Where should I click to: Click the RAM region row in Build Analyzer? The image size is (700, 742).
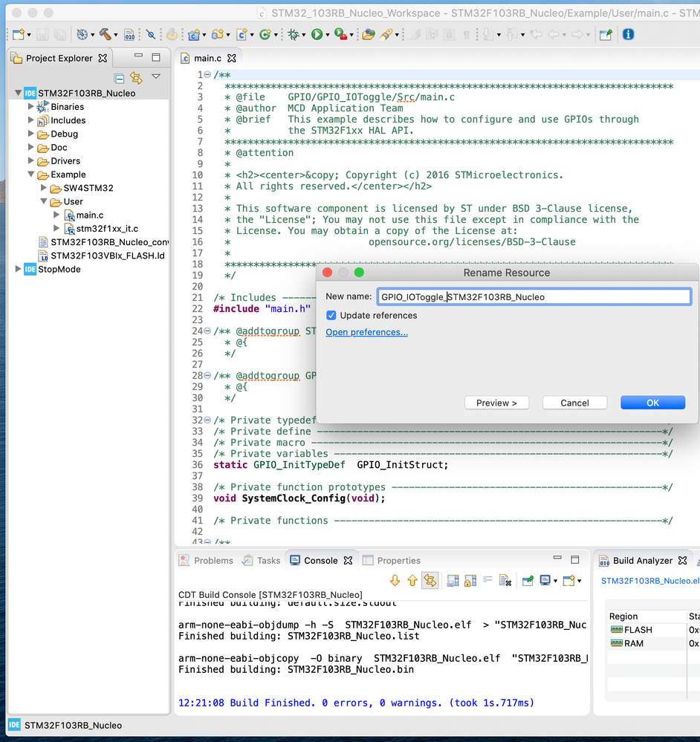pyautogui.click(x=652, y=643)
